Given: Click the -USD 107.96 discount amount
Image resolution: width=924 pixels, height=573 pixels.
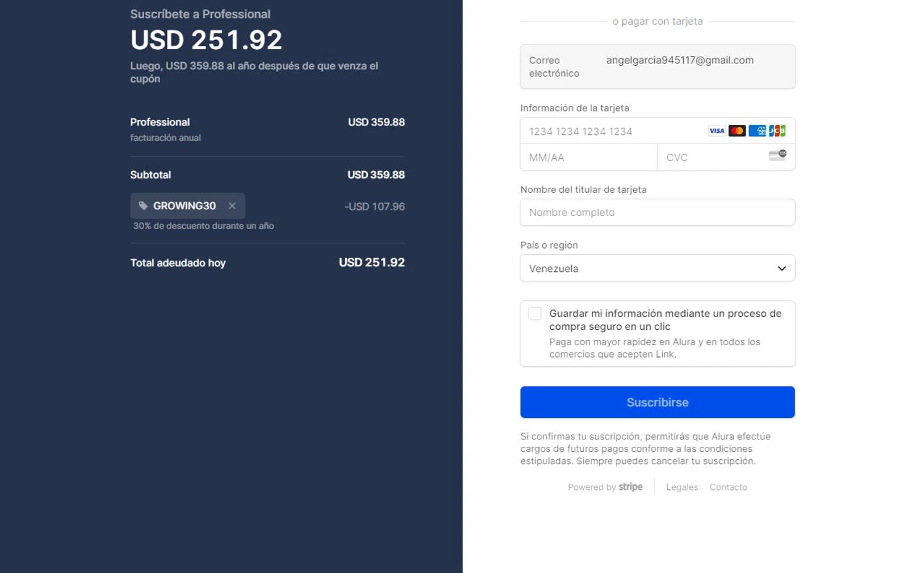Looking at the screenshot, I should click(375, 207).
